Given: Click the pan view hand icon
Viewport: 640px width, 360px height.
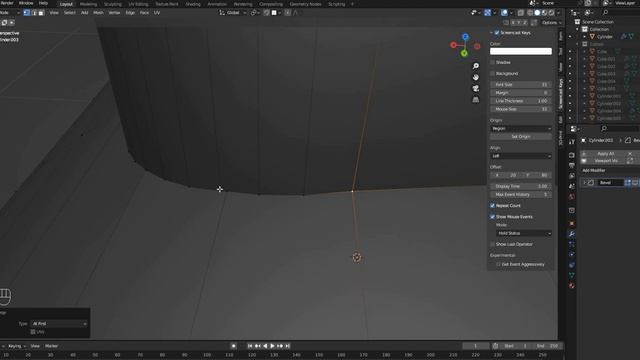Looking at the screenshot, I should click(x=476, y=77).
